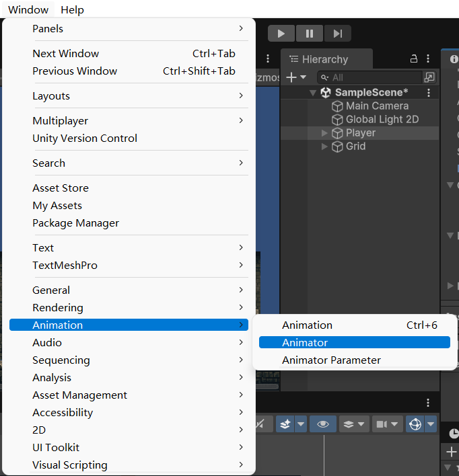Open the 2D submenu
This screenshot has width=459, height=476.
pyautogui.click(x=129, y=430)
